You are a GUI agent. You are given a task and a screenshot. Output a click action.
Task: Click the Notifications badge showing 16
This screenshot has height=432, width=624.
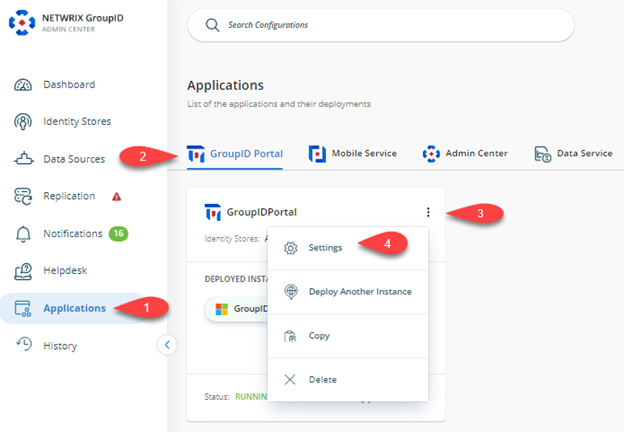(x=119, y=233)
